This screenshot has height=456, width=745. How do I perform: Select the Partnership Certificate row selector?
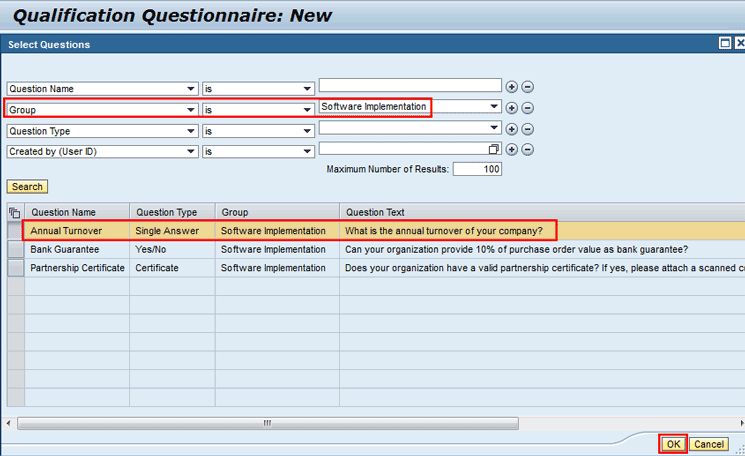(x=15, y=268)
